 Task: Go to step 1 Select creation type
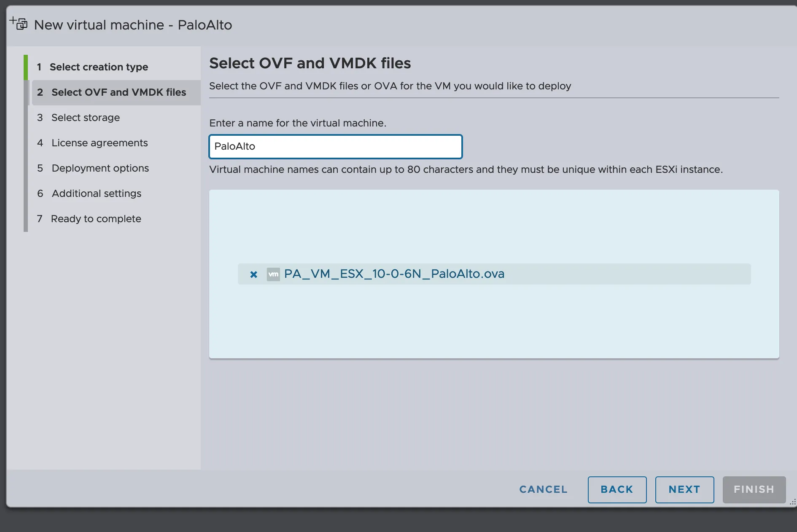(99, 67)
